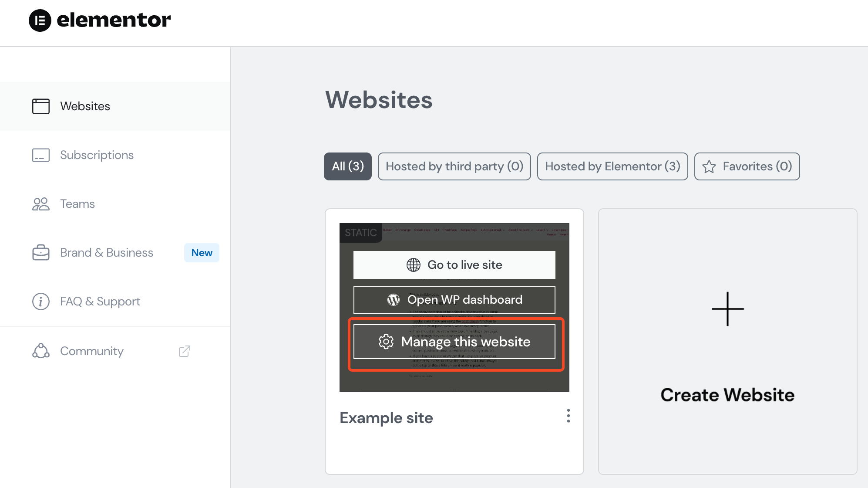Open Teams via the people icon

(x=41, y=204)
